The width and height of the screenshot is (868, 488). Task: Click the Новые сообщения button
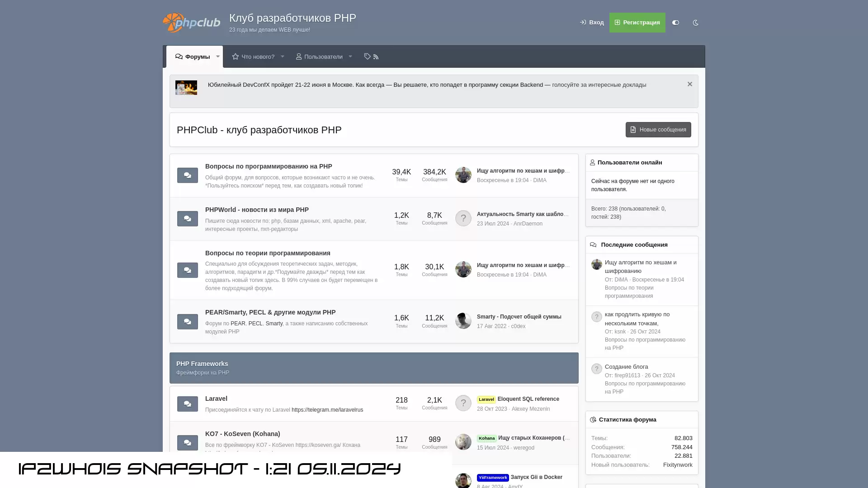[x=658, y=130]
